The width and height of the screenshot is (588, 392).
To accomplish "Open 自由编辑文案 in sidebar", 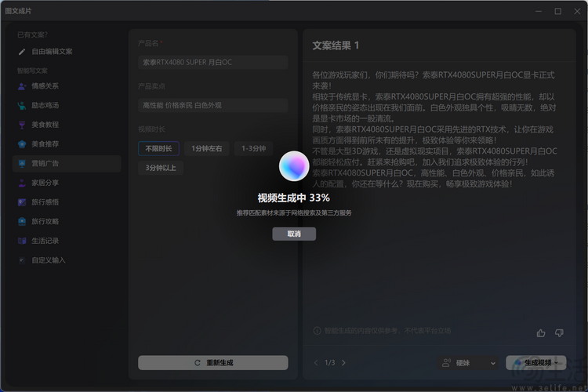I will 52,52.
